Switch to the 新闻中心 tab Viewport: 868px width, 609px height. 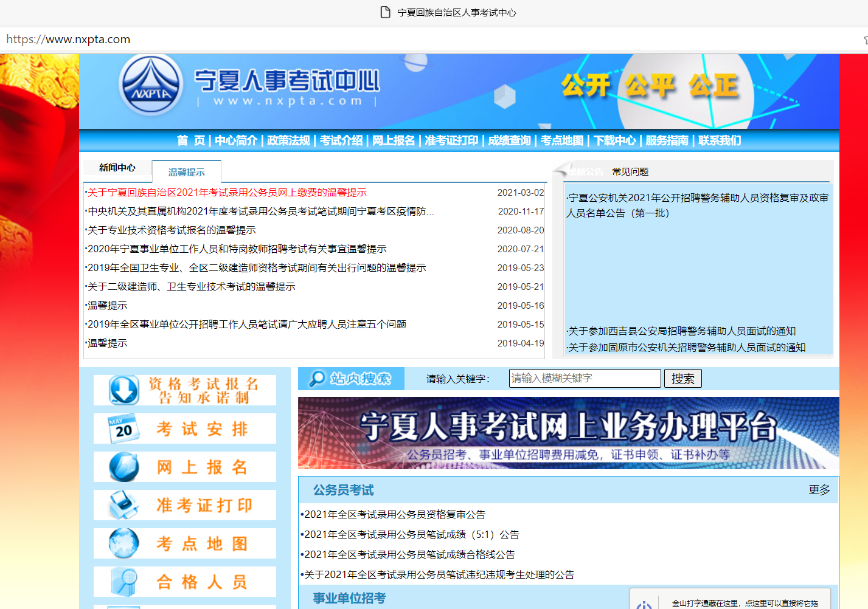[117, 168]
